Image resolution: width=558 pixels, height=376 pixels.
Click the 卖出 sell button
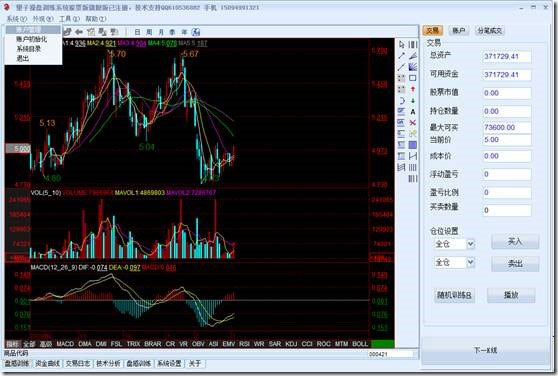click(515, 264)
